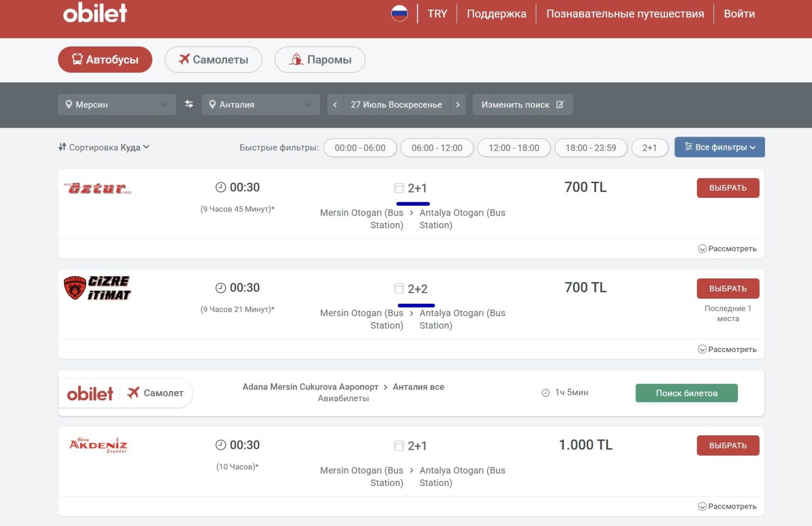Click clock icon of Öztur departure
The height and width of the screenshot is (526, 812).
point(221,187)
